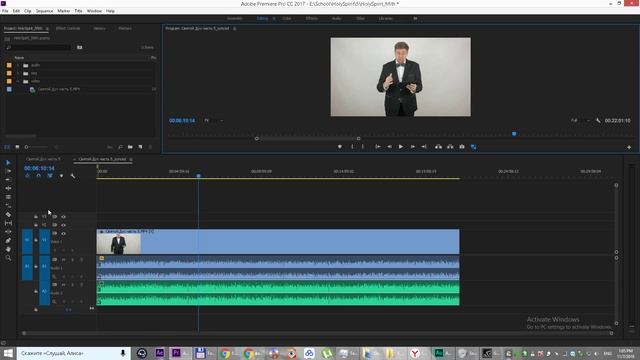
Task: Toggle V1 track output eye
Action: coord(63,233)
